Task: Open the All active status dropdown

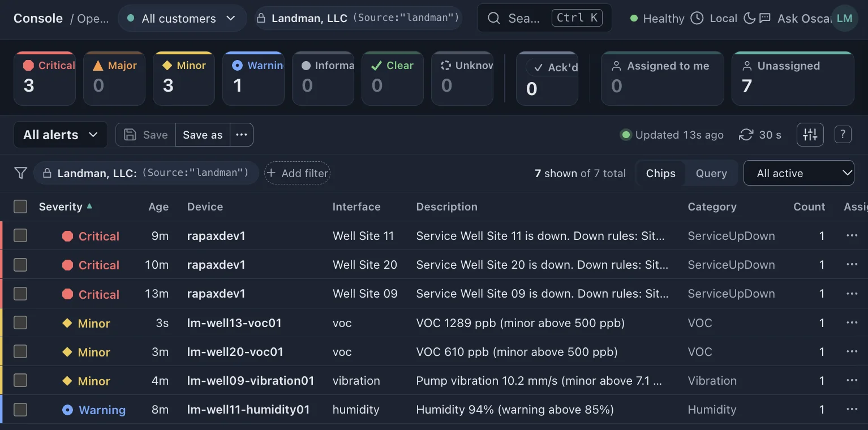Action: click(798, 173)
